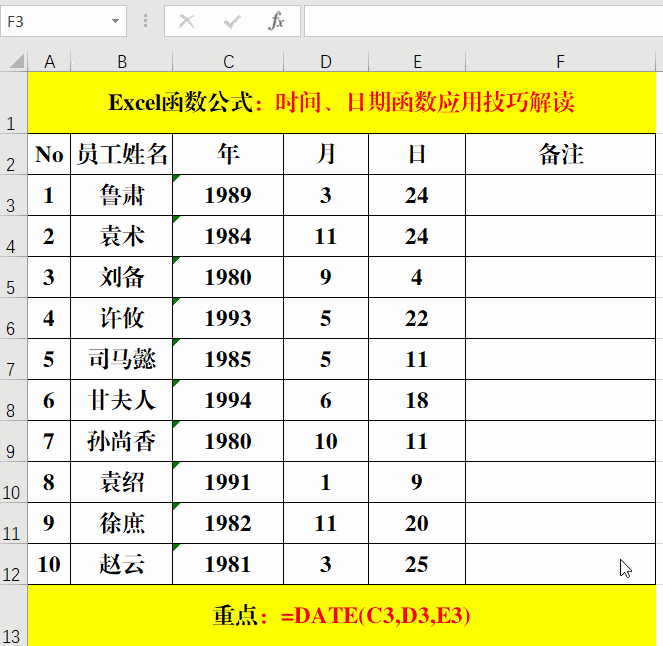The height and width of the screenshot is (646, 663).
Task: Select row 3 header
Action: (x=13, y=195)
